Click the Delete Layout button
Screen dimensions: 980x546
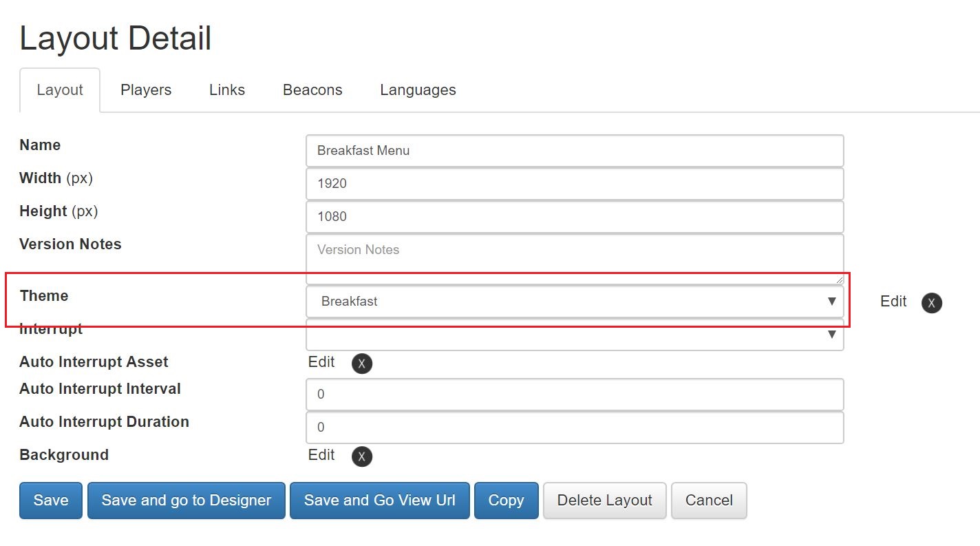(x=605, y=501)
